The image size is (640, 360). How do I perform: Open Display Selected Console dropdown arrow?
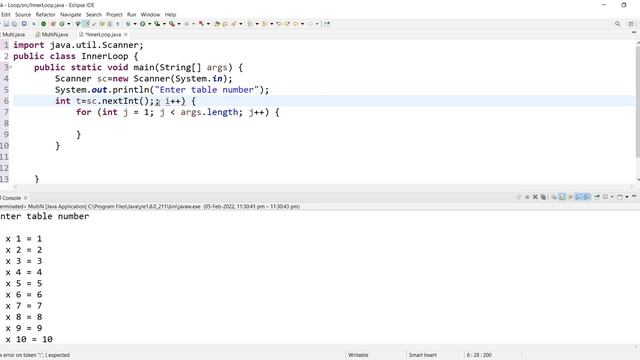tap(612, 197)
